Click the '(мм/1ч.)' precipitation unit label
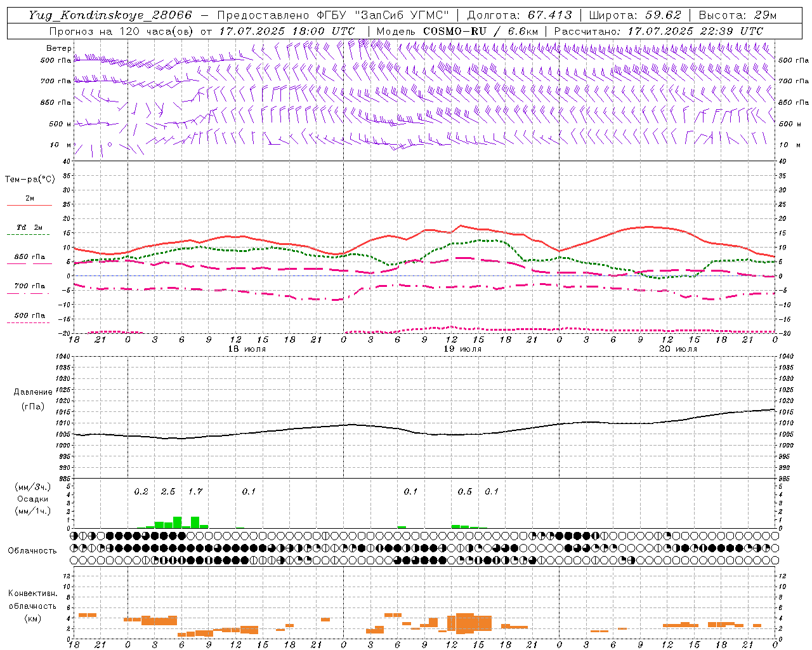 click(x=34, y=511)
